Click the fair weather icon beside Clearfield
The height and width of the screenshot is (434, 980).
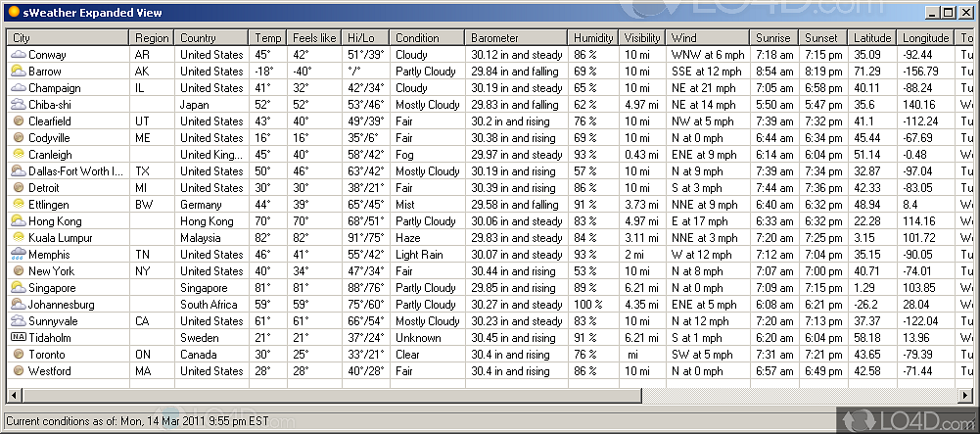click(19, 121)
